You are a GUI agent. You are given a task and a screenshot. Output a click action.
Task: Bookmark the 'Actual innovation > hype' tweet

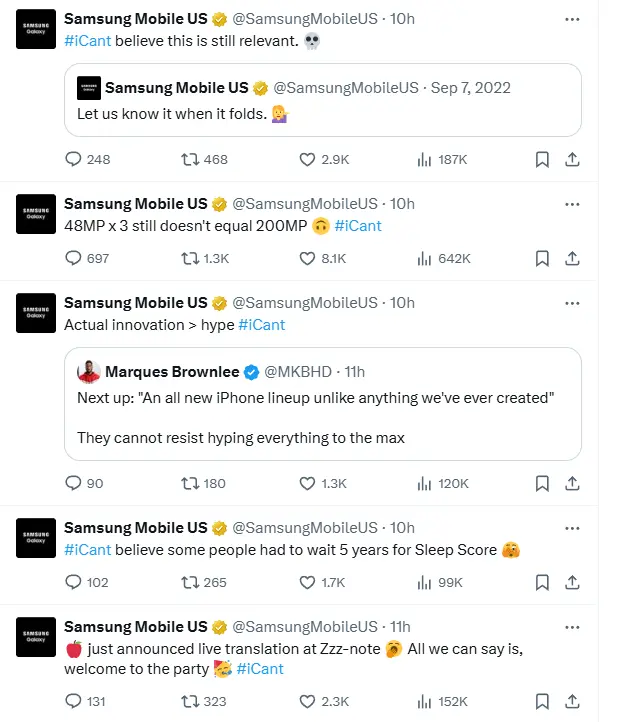click(541, 483)
